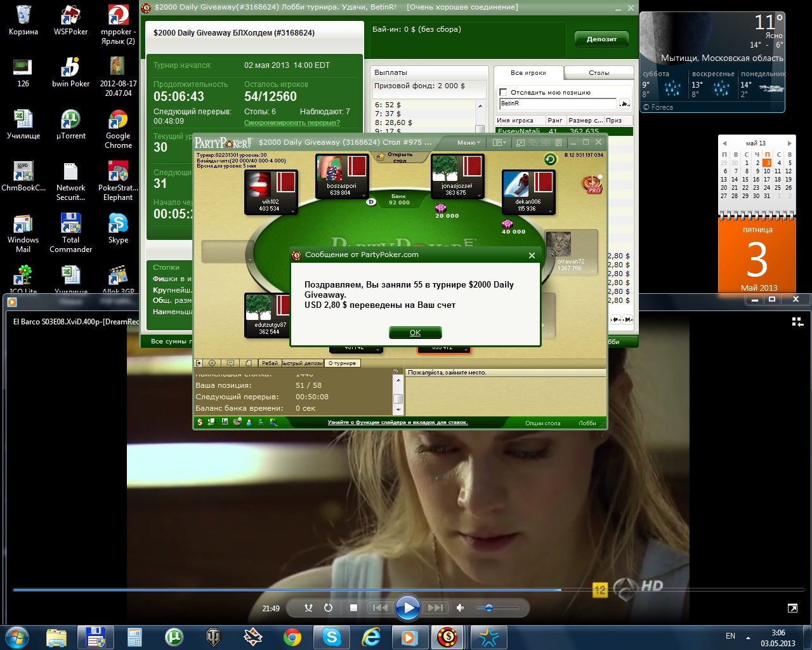Click the dollar cashier icon in table footer
Screen dimensions: 812x650
click(x=200, y=422)
